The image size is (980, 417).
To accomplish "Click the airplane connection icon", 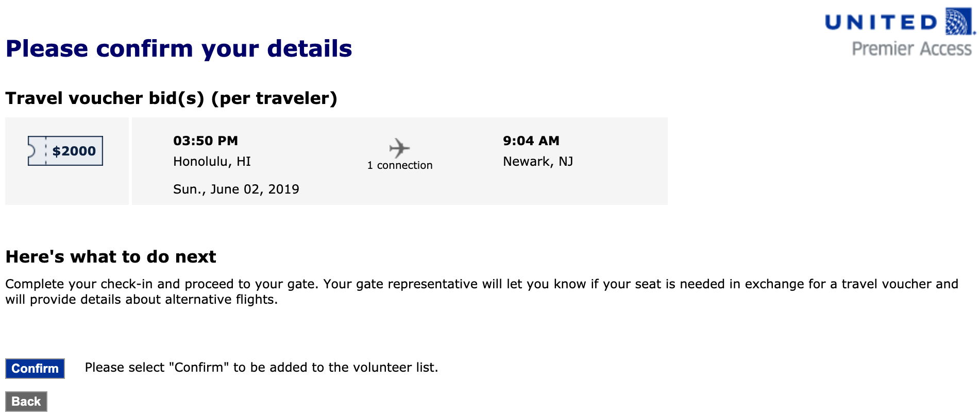I will click(x=399, y=148).
